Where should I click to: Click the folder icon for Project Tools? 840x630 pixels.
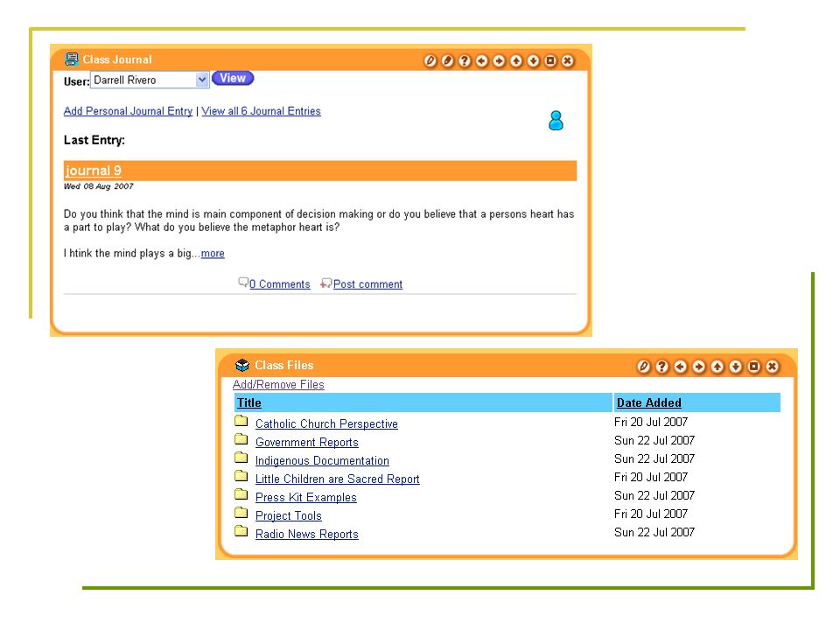point(241,514)
